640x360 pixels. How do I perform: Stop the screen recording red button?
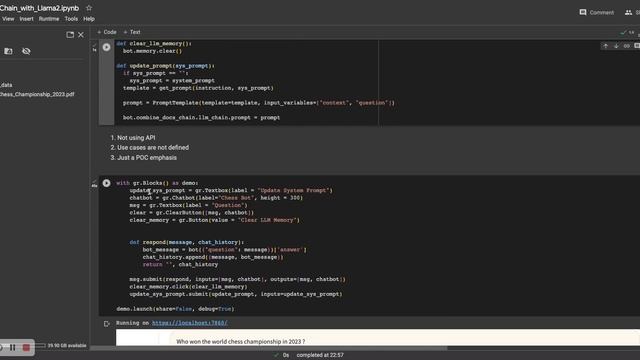26,347
